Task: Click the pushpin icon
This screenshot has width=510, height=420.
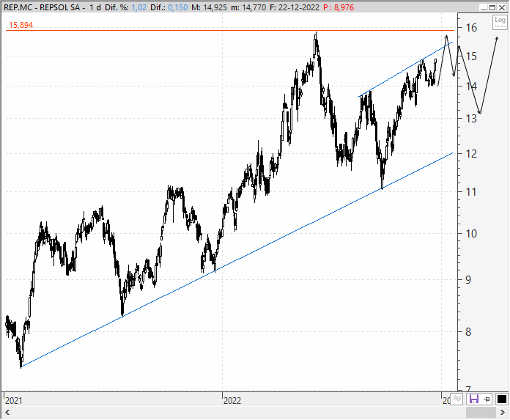Action: click(x=487, y=399)
